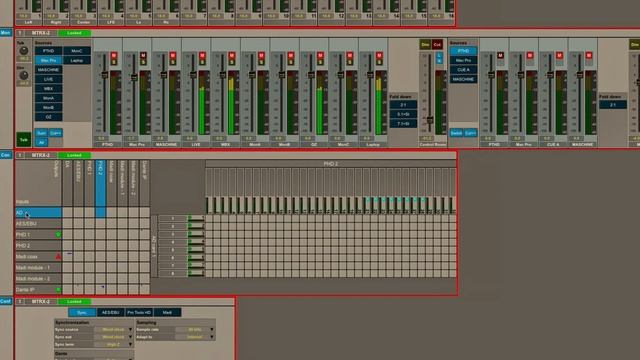Mute the Mac Pro source channel
The width and height of the screenshot is (640, 360).
[143, 56]
